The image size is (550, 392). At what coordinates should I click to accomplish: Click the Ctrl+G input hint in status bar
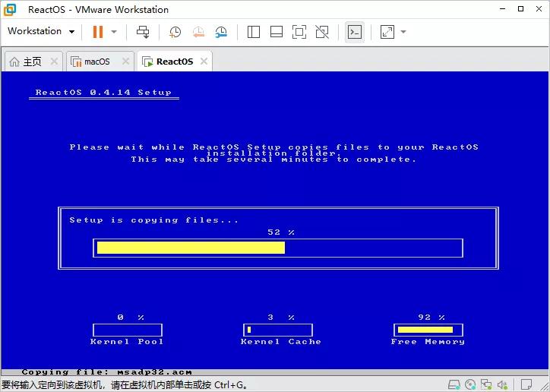pyautogui.click(x=124, y=385)
